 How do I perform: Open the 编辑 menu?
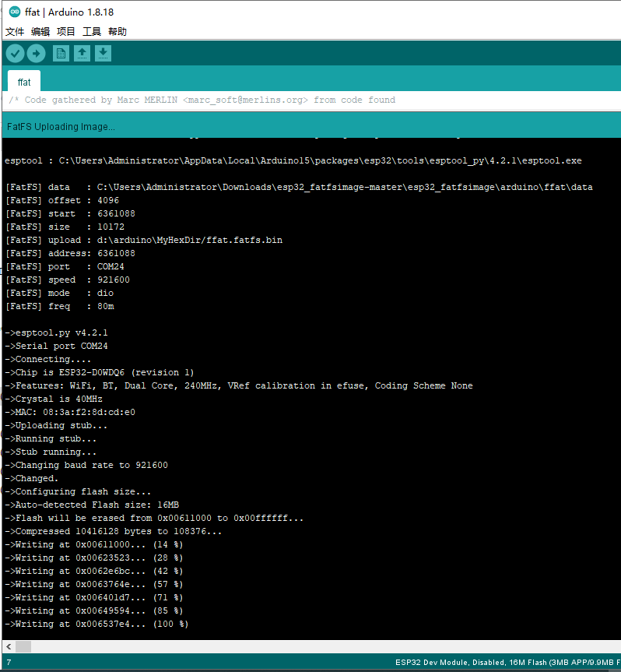tap(40, 32)
